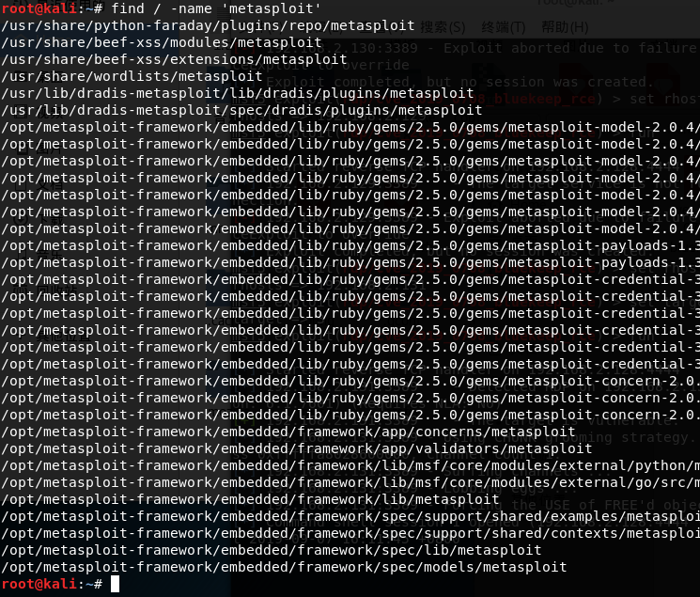Select the spec/support/shared/examples path line
This screenshot has width=700, height=597.
coord(350,517)
